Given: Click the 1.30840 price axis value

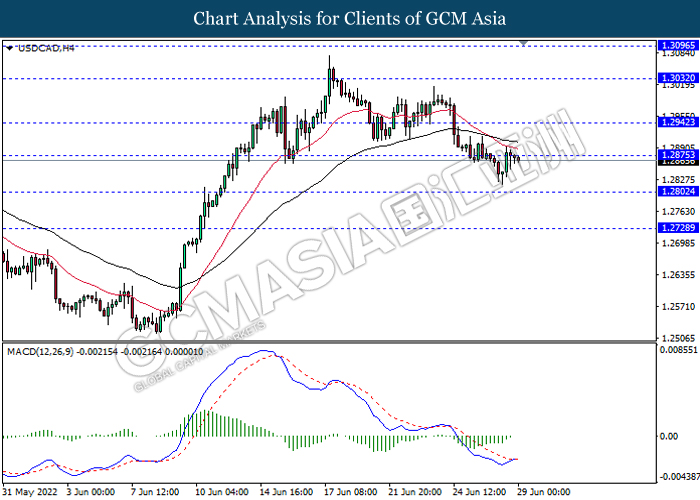Looking at the screenshot, I should pyautogui.click(x=679, y=54).
